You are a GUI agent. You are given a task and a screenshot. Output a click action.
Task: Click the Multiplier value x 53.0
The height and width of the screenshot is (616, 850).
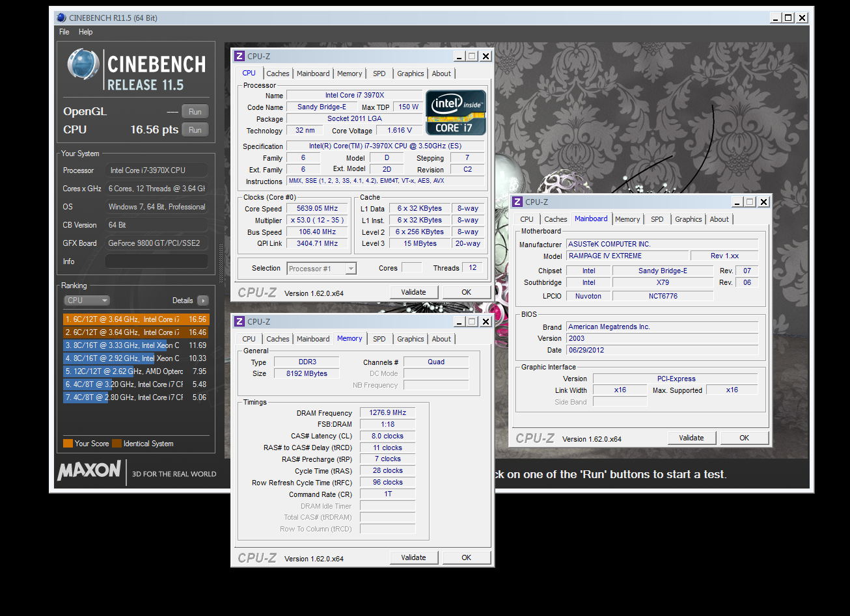317,221
